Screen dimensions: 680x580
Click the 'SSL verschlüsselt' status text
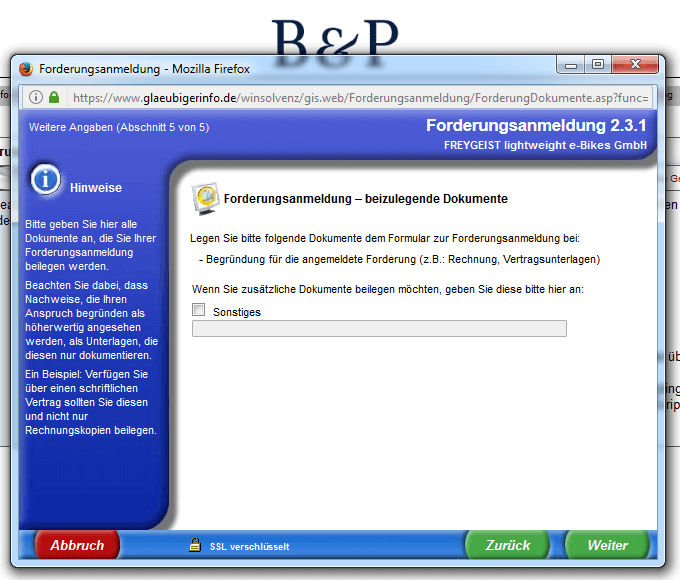point(249,547)
